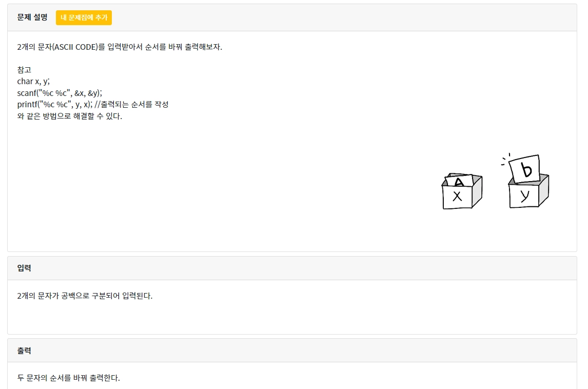Click the '문제 설명' section heading
588x389 pixels.
click(32, 17)
